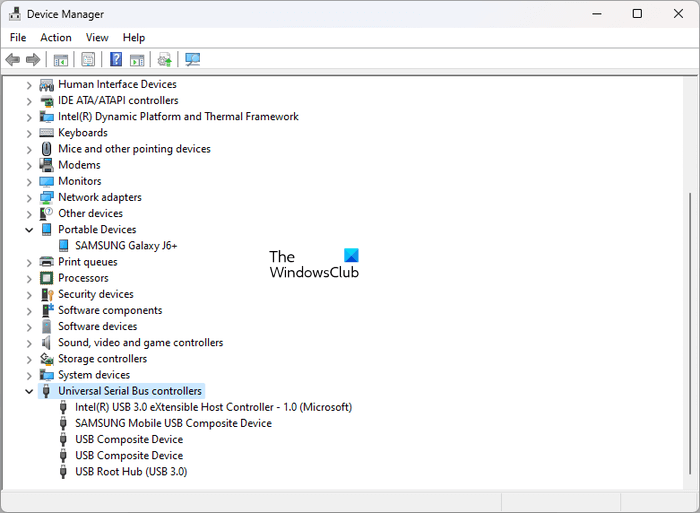Click the Monitors category icon

coord(46,181)
